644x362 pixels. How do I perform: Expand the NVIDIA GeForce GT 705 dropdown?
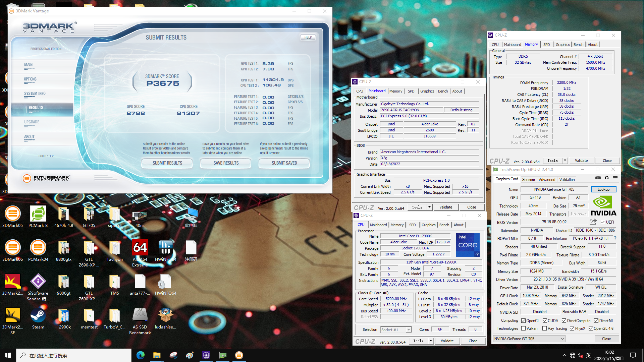point(529,339)
